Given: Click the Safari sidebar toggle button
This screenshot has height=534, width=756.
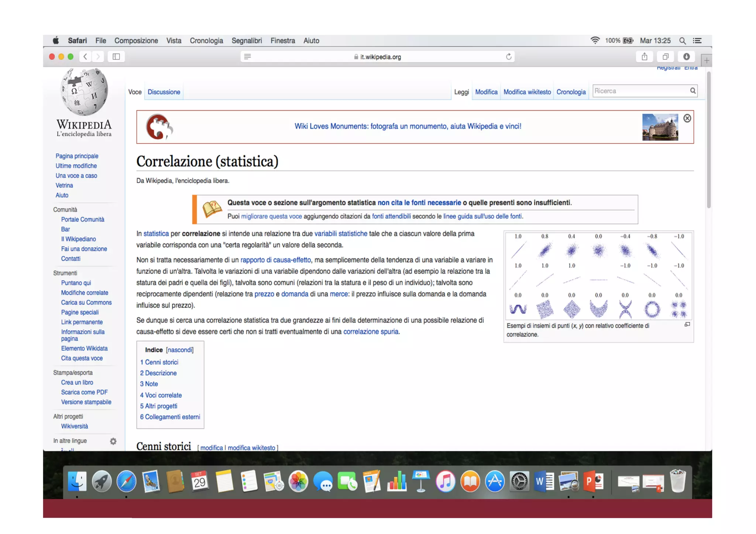Looking at the screenshot, I should 116,56.
